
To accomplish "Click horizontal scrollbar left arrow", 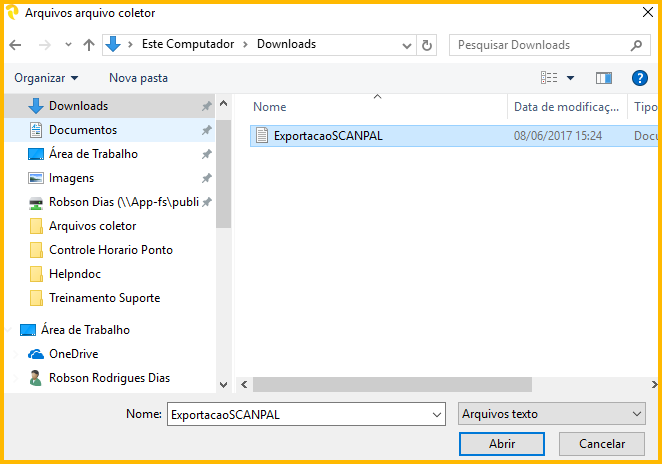I will tap(244, 385).
